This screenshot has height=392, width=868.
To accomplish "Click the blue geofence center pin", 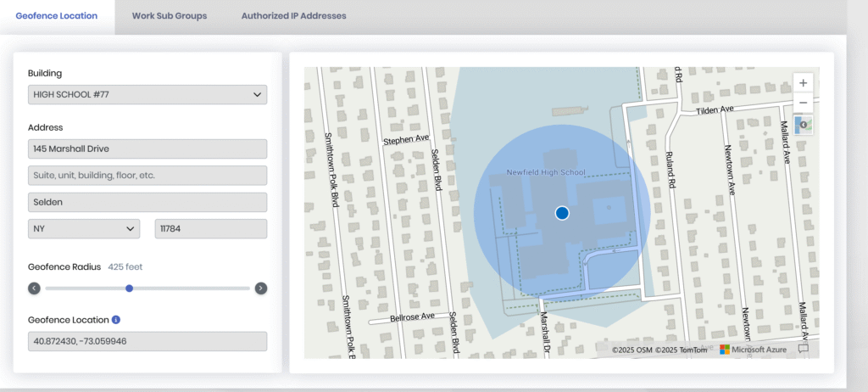I will coord(561,213).
